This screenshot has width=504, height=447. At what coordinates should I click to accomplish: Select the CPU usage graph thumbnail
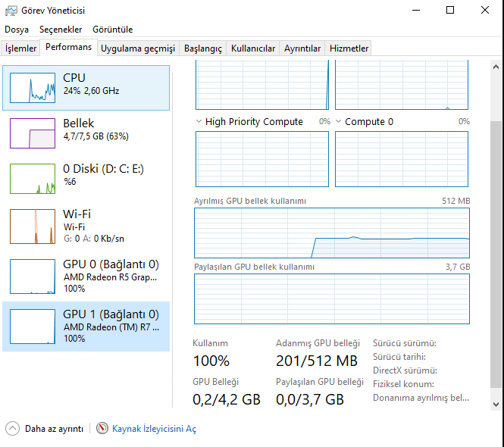pos(33,88)
